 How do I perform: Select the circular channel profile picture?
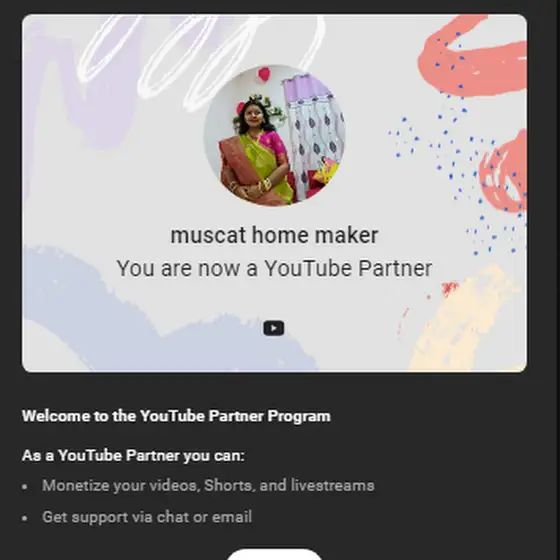tap(274, 135)
